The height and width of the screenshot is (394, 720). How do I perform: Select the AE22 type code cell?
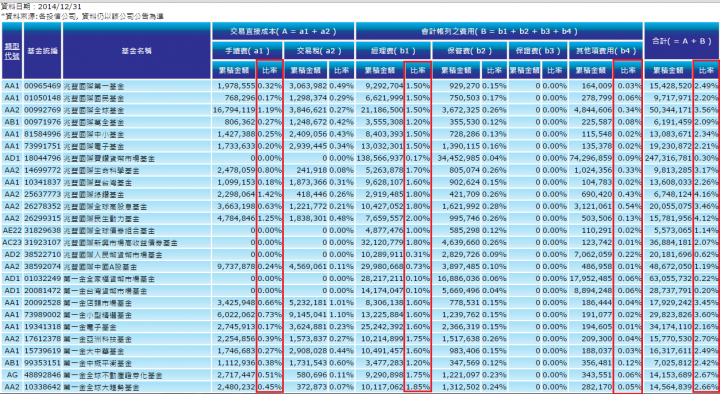pos(12,231)
